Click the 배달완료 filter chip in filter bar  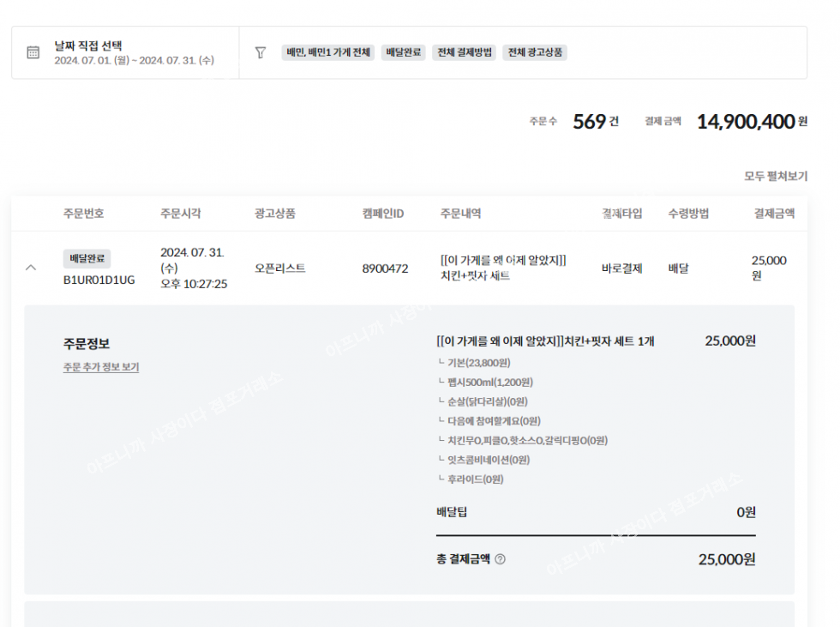(403, 52)
